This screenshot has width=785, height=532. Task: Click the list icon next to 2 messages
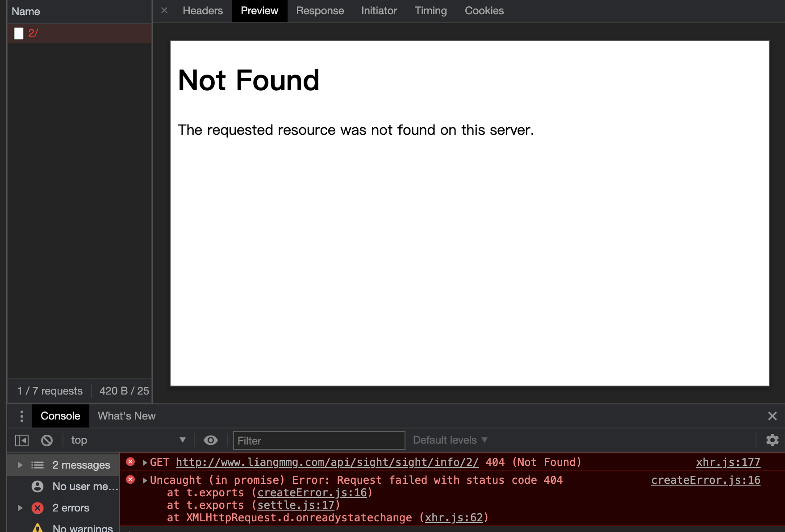(38, 465)
